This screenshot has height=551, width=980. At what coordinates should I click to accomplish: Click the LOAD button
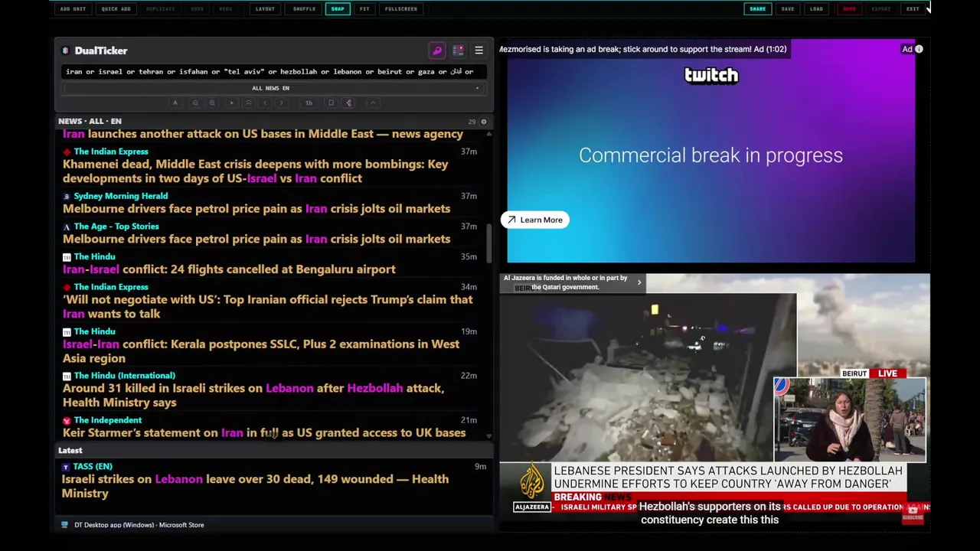click(x=816, y=9)
